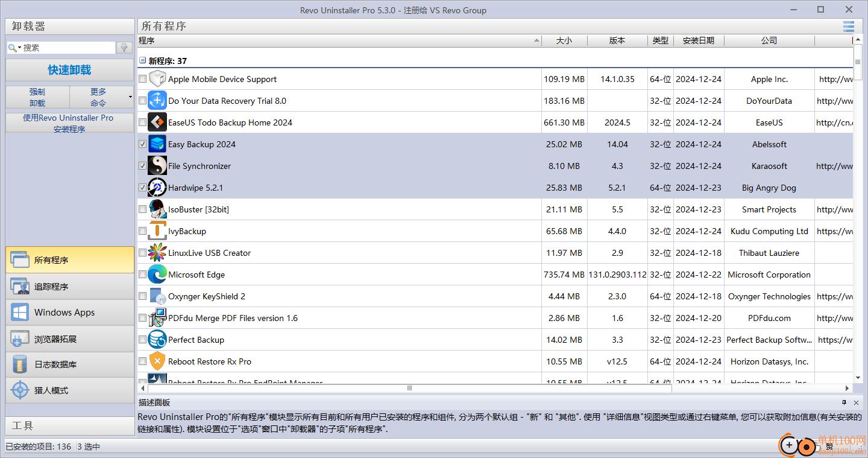868x458 pixels.
Task: Click the IsoBuster [32bit] program icon
Action: pyautogui.click(x=157, y=209)
